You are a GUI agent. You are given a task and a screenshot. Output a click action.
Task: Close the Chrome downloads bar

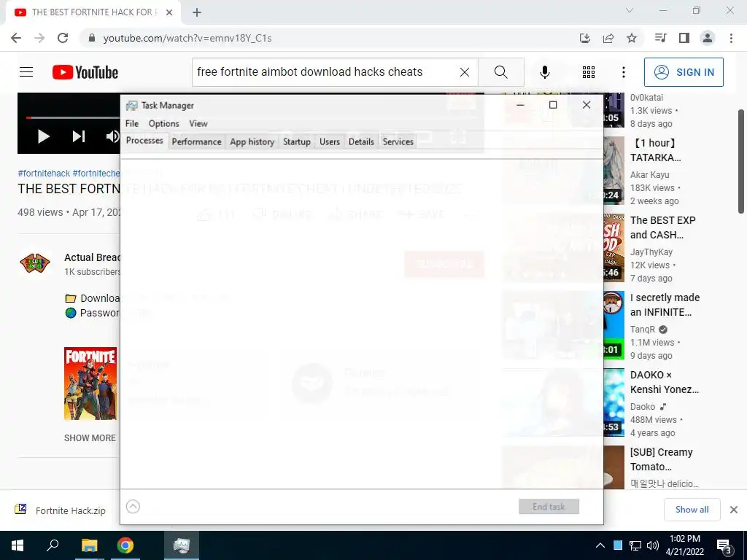point(734,510)
